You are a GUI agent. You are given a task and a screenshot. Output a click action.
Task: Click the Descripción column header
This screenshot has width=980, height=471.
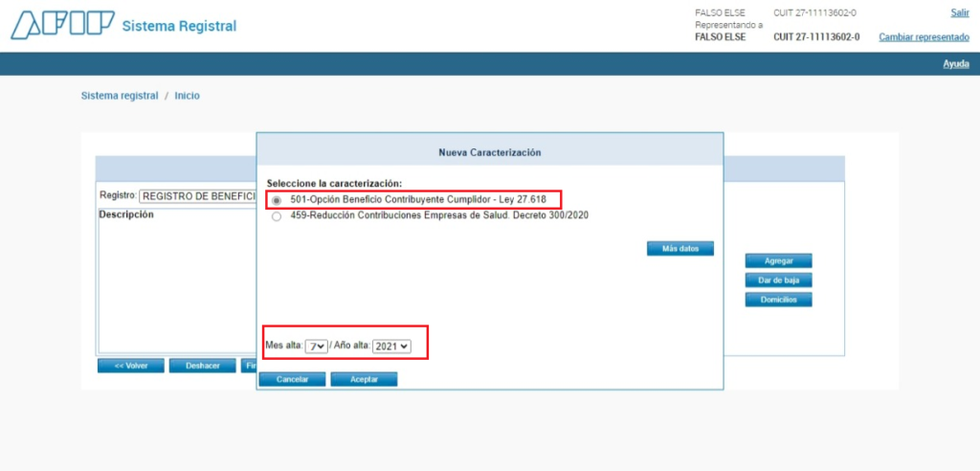tap(127, 214)
